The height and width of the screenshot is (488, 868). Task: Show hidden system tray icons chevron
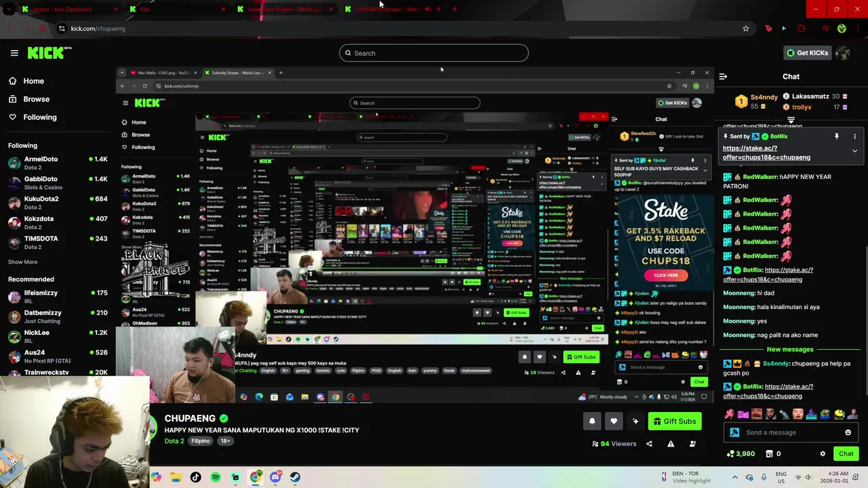click(x=735, y=477)
